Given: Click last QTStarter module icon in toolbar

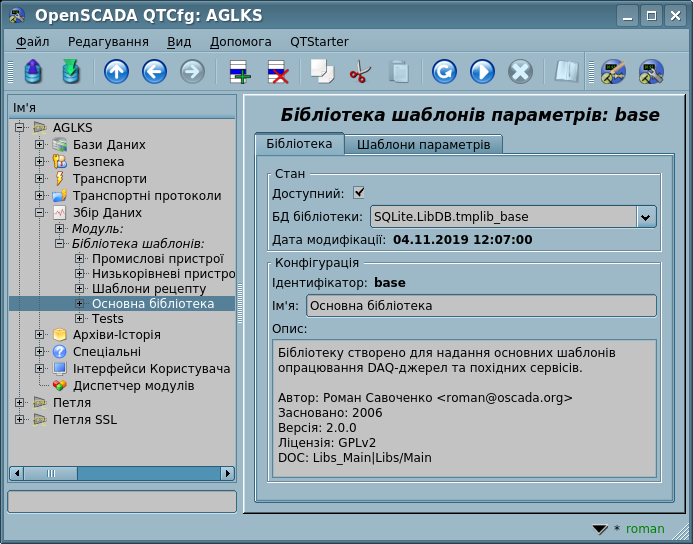Looking at the screenshot, I should point(651,72).
